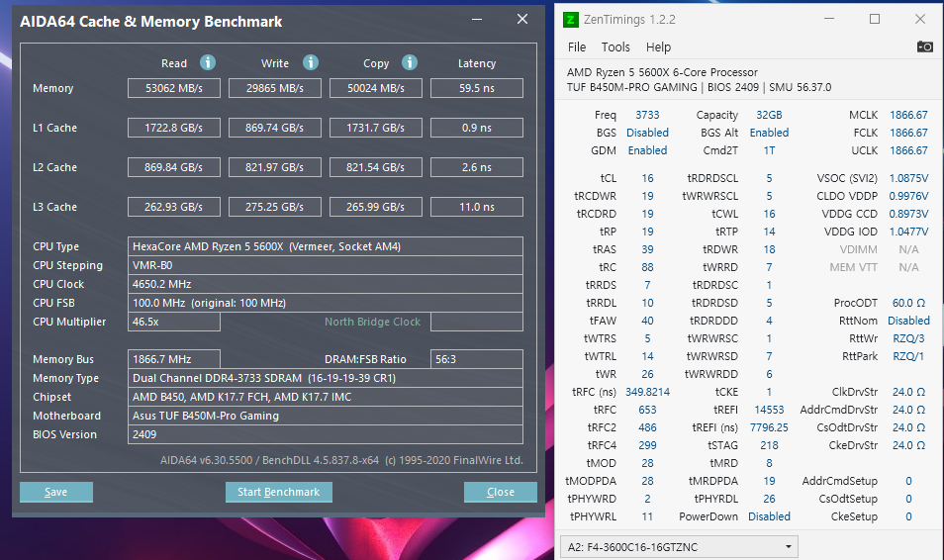944x560 pixels.
Task: Click the tREFI value 14553
Action: [x=769, y=410]
